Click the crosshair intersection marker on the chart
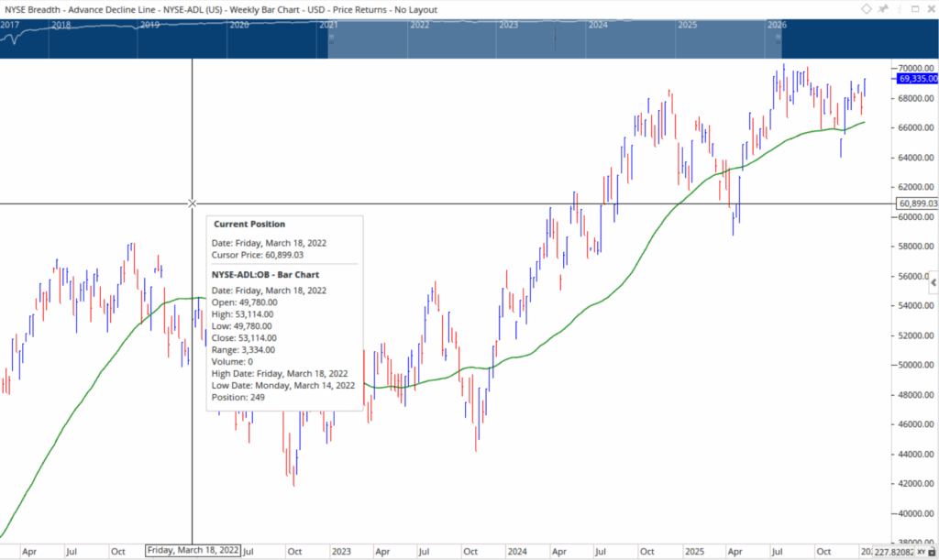 click(x=192, y=203)
